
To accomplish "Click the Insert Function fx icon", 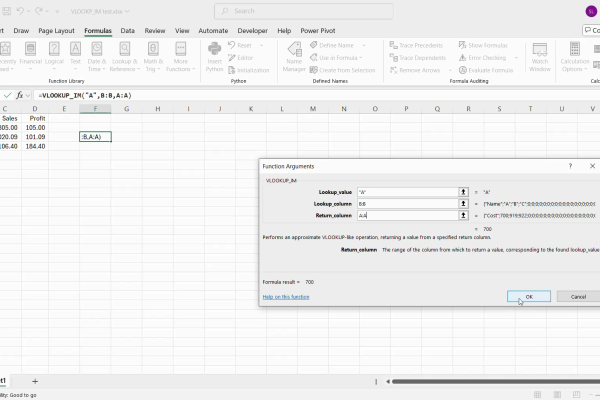I will pos(20,95).
